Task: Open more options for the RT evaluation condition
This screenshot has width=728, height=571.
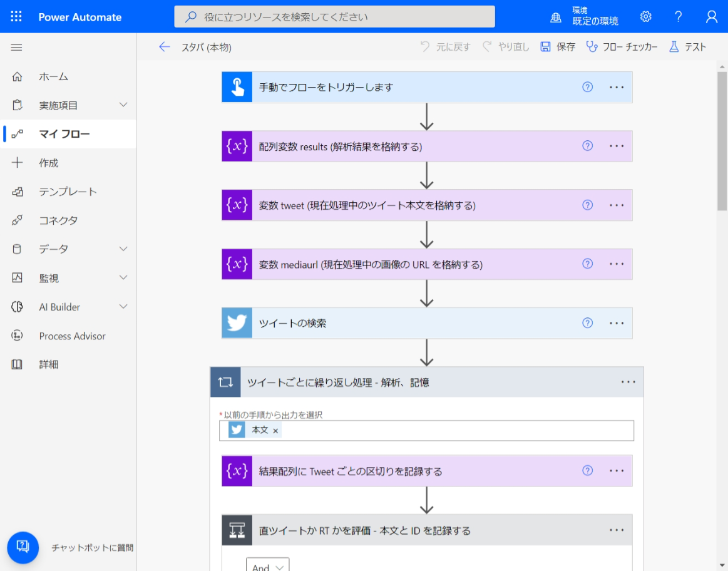Action: coord(617,530)
